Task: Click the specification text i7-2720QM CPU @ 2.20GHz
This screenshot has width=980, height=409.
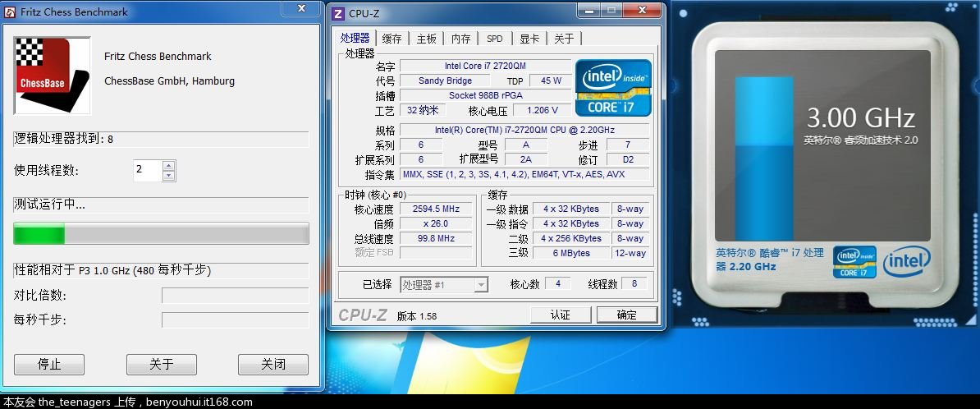Action: 524,130
